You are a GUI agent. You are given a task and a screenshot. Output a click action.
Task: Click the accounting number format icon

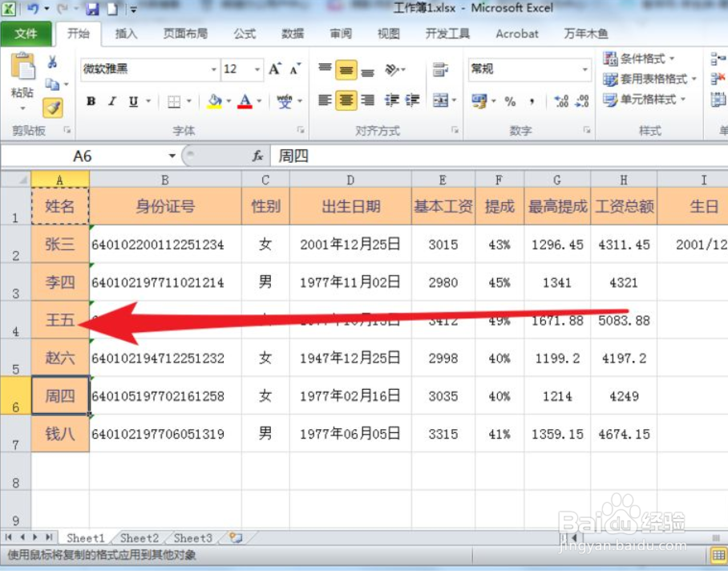tap(479, 101)
